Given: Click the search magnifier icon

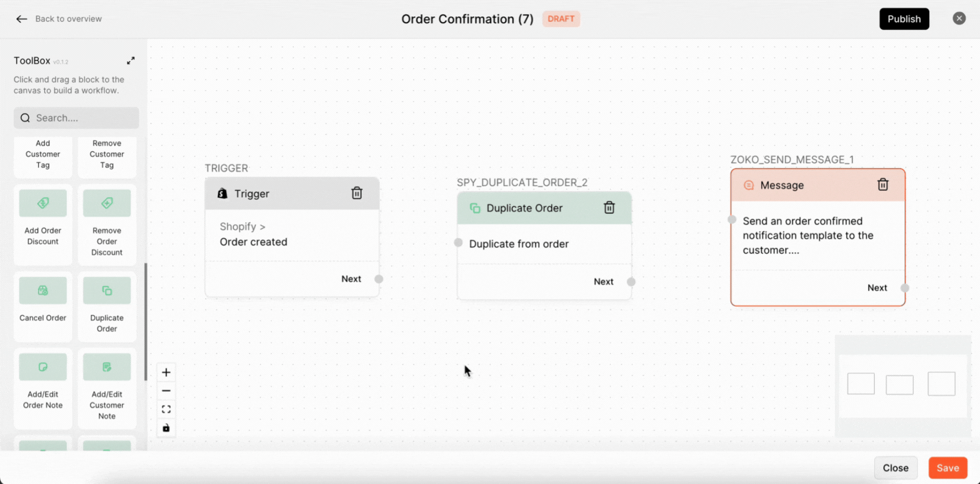Looking at the screenshot, I should point(25,118).
